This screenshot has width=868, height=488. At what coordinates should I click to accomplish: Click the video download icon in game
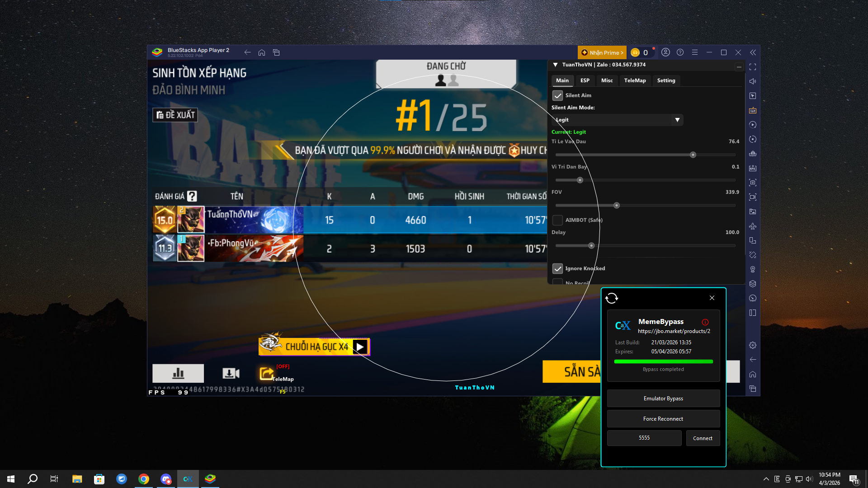click(x=231, y=373)
